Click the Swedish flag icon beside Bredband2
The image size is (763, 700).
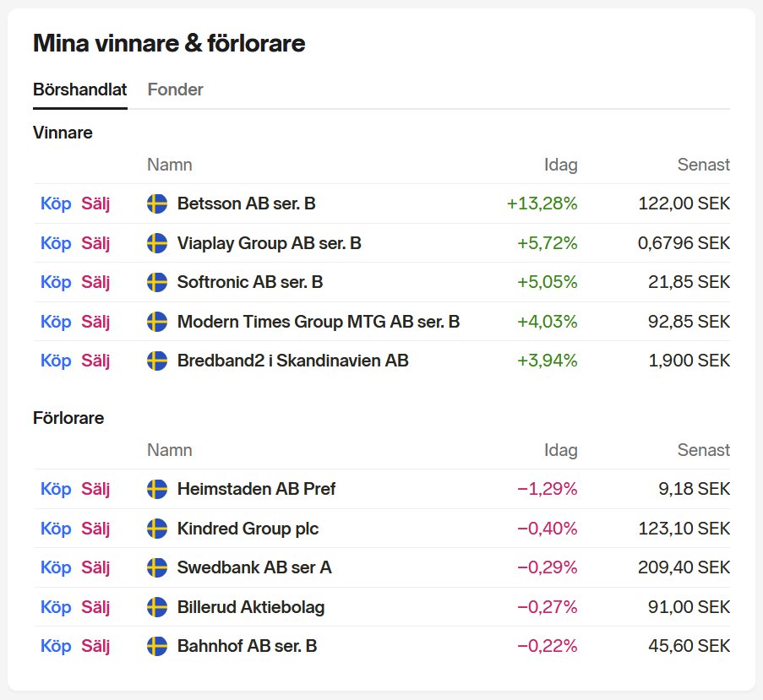pyautogui.click(x=157, y=361)
